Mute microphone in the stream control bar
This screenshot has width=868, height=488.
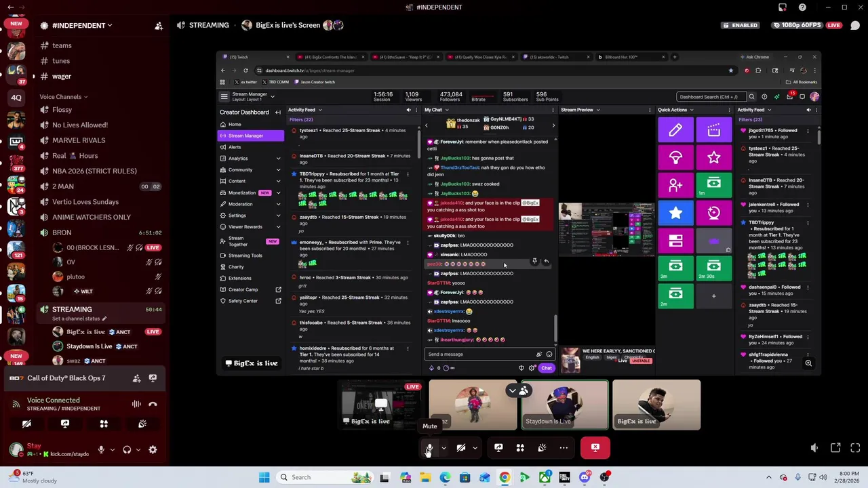429,447
